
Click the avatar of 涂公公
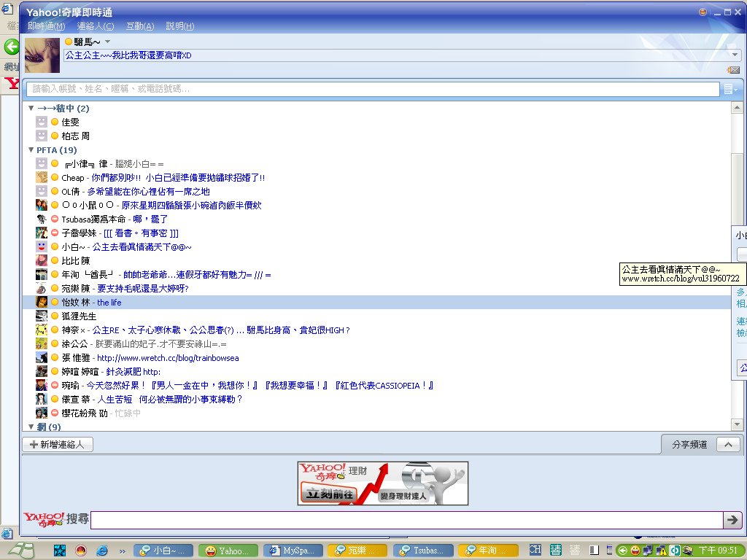point(42,343)
